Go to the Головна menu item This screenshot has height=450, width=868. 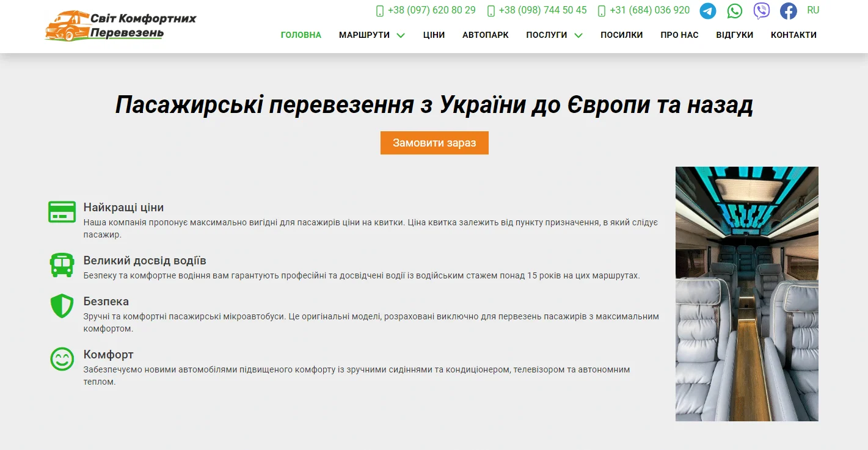301,35
